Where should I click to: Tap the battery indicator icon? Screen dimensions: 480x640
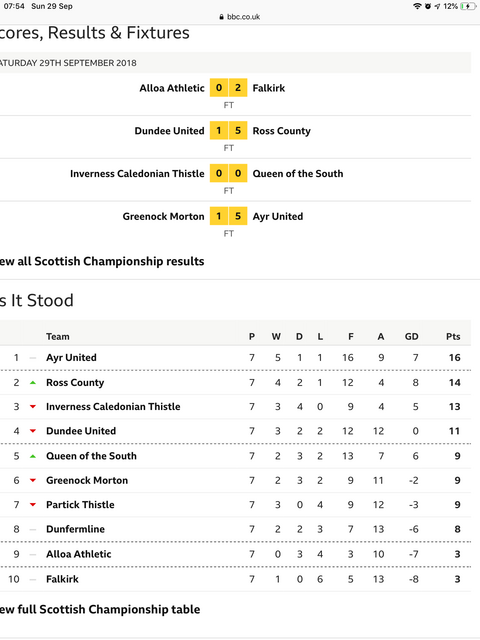467,6
